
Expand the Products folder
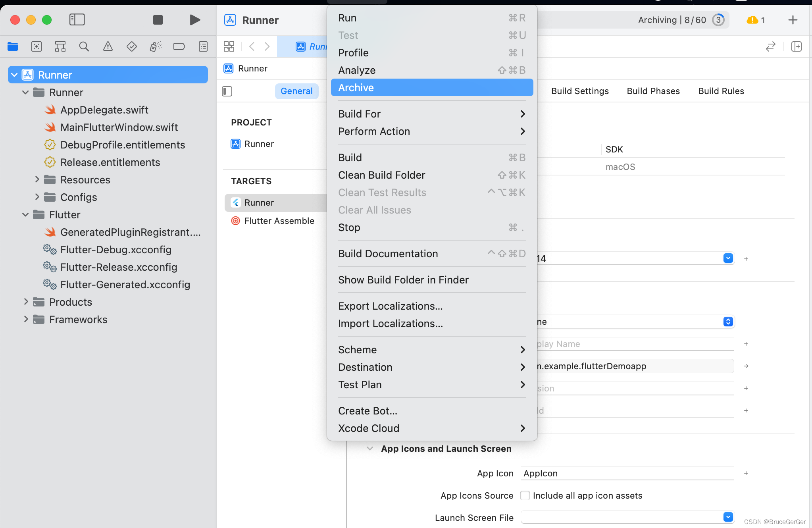click(26, 302)
